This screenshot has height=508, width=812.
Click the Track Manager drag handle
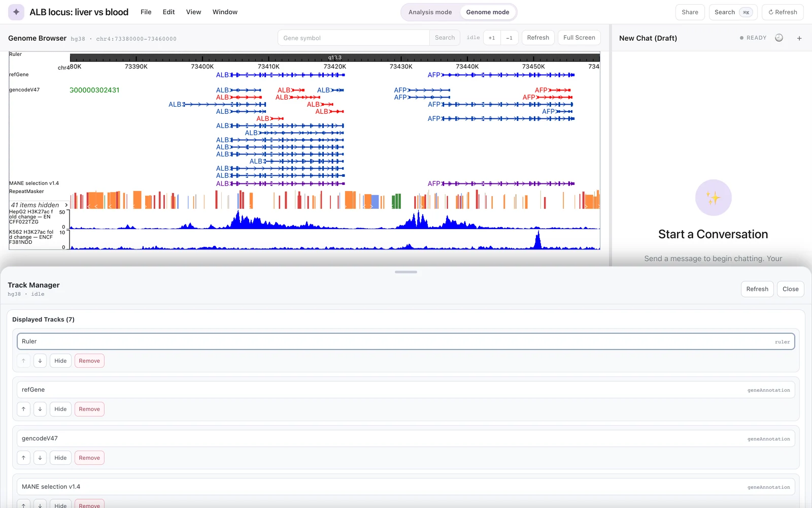pos(406,272)
